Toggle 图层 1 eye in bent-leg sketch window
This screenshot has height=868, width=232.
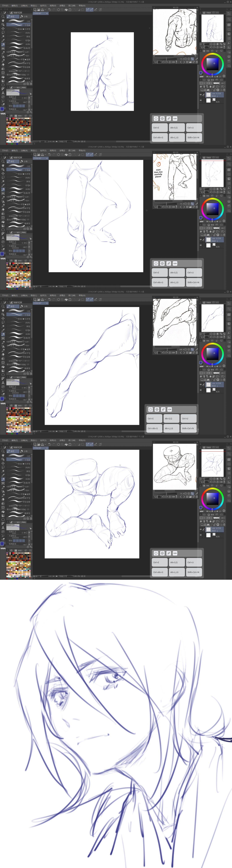click(201, 385)
